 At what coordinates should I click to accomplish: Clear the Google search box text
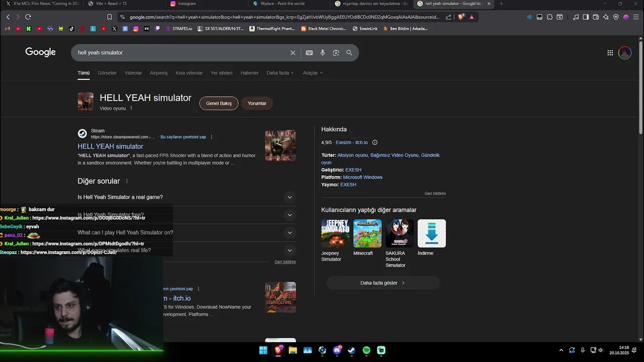click(293, 53)
